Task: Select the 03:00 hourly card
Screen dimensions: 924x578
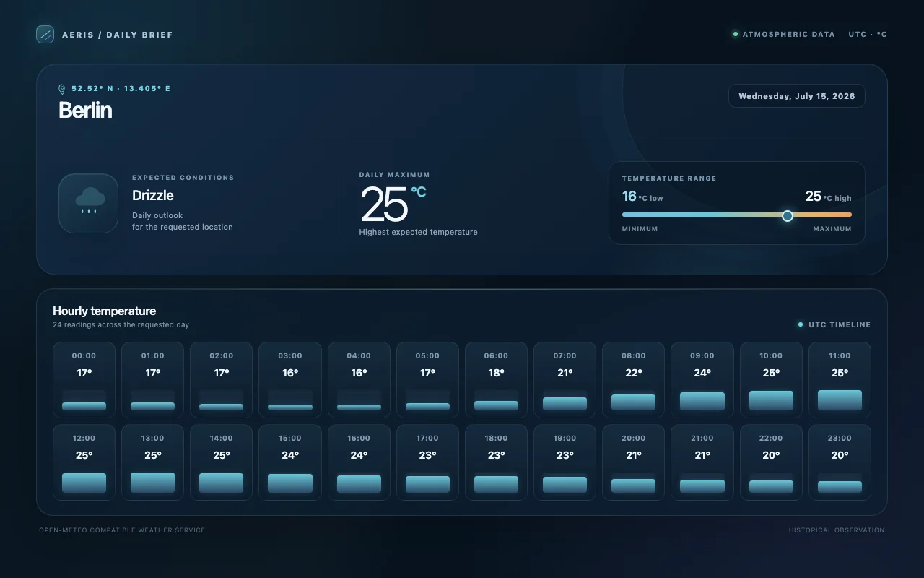Action: 290,380
